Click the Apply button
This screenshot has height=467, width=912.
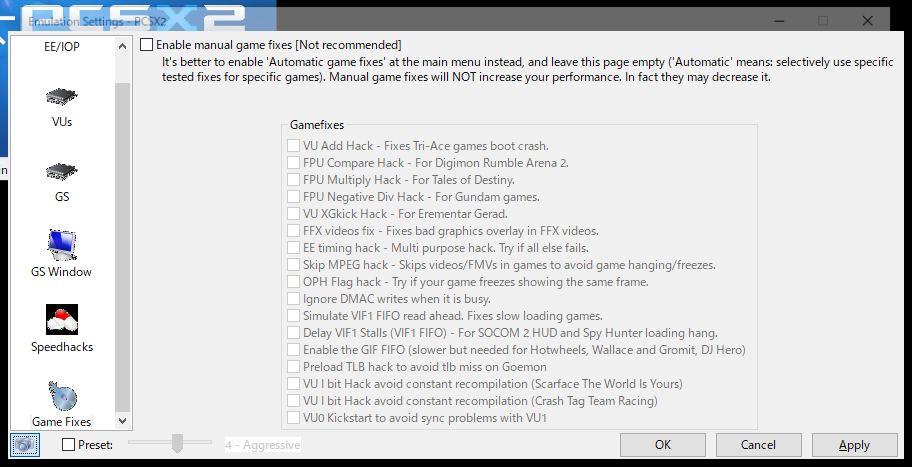[x=854, y=445]
